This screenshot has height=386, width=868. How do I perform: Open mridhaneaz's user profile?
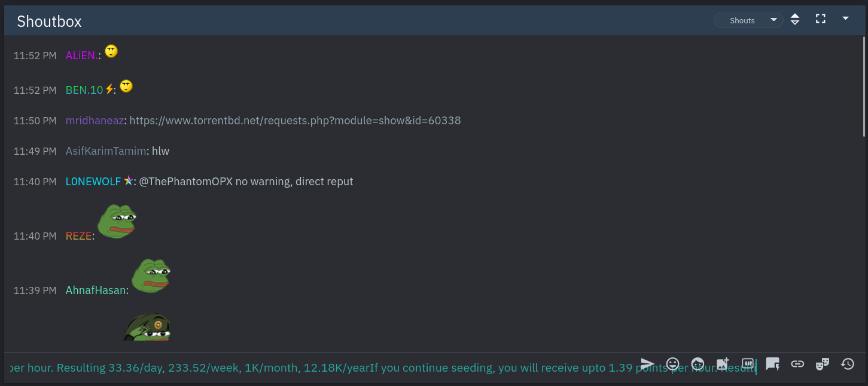95,121
